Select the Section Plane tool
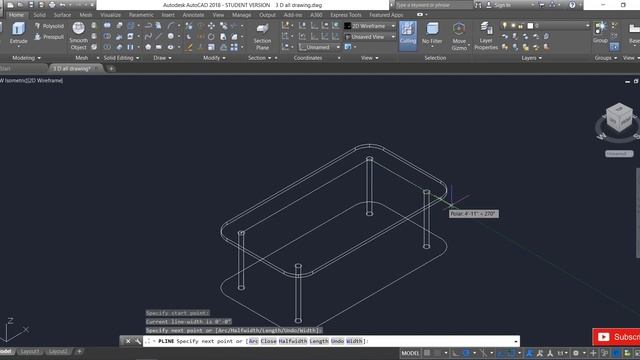This screenshot has height=360, width=640. [x=262, y=36]
